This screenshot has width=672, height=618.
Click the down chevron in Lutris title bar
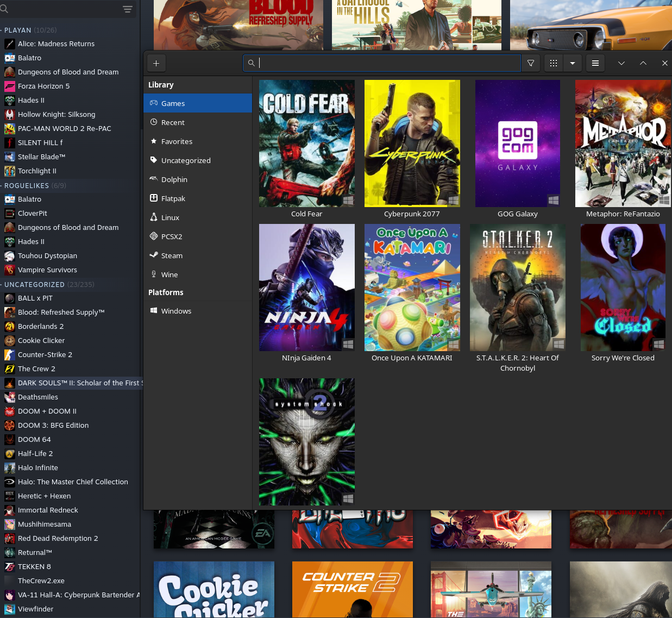(x=621, y=64)
